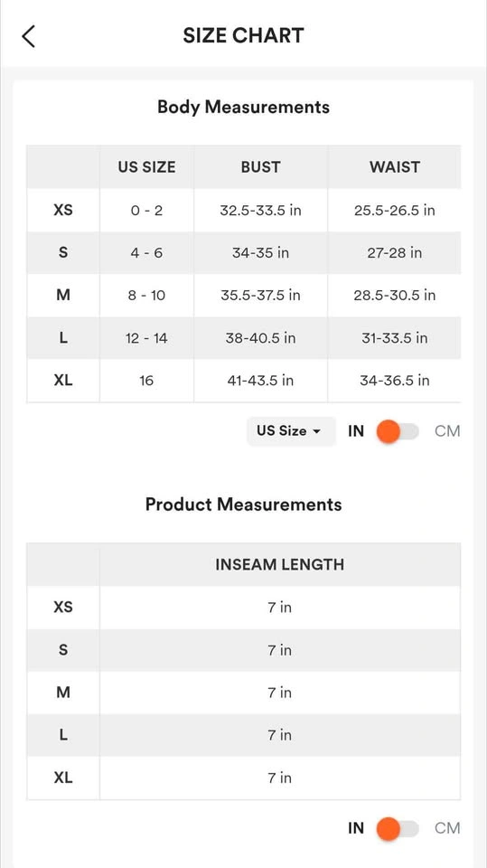The image size is (487, 868).
Task: Open the US Size dropdown
Action: click(291, 430)
